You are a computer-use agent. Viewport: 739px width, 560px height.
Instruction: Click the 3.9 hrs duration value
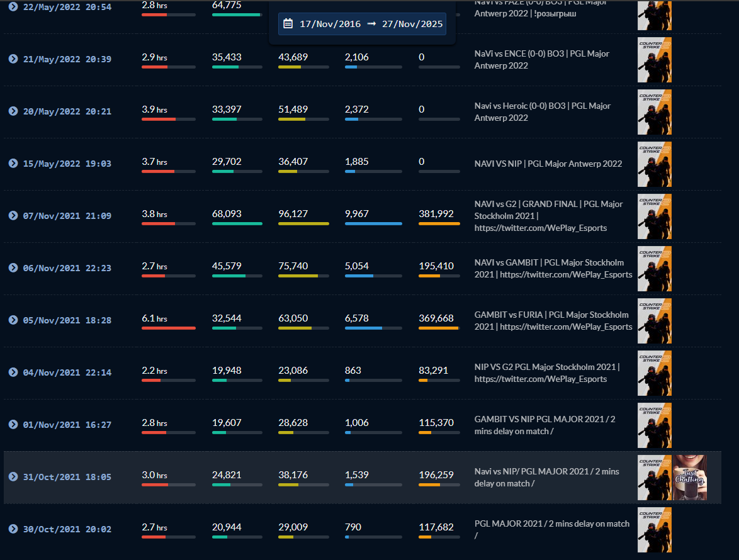point(155,109)
